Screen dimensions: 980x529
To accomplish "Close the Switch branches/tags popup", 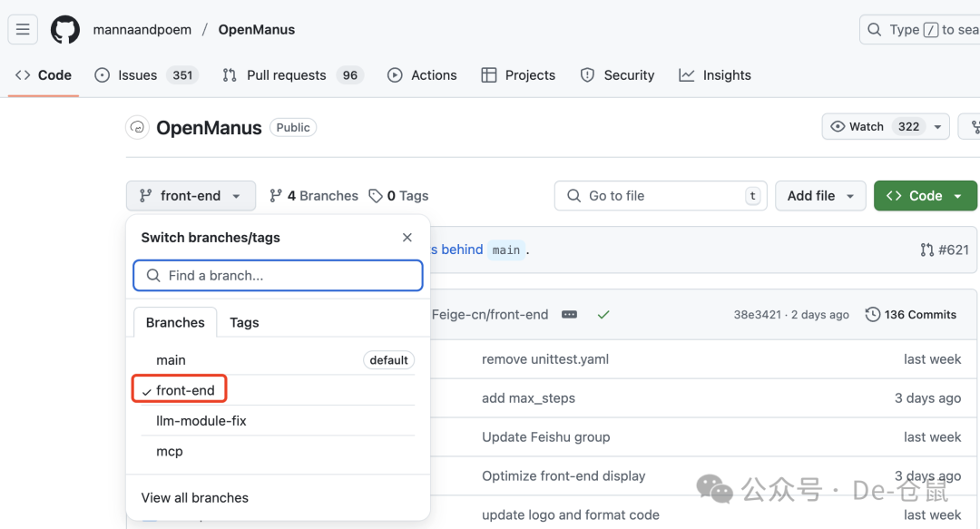I will pos(407,238).
